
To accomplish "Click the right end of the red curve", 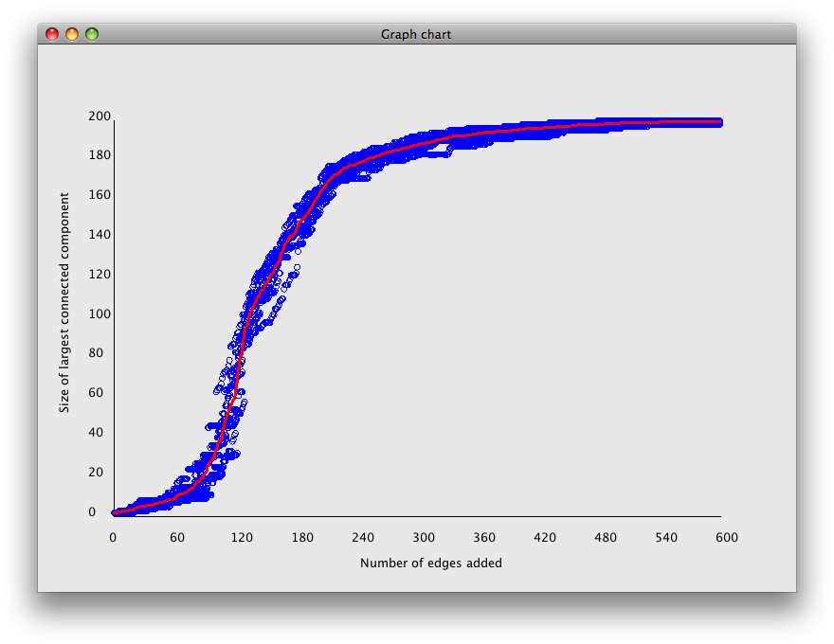I will [x=719, y=122].
